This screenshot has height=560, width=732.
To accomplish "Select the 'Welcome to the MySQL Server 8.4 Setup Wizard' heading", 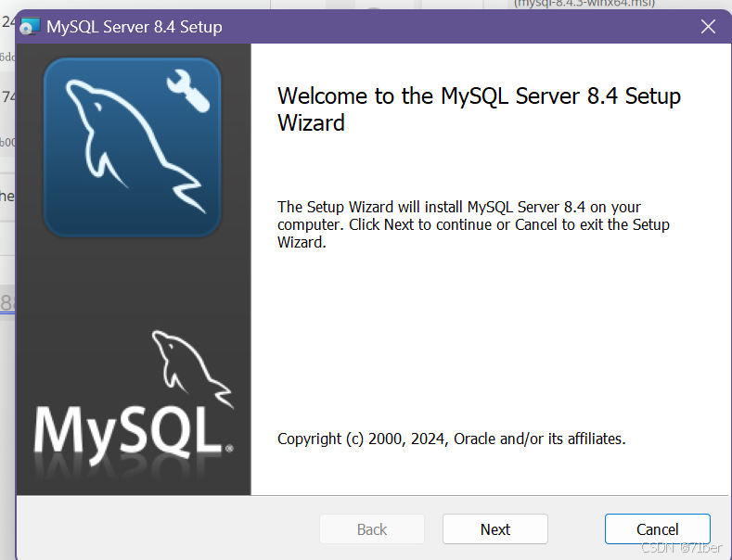I will [x=479, y=109].
